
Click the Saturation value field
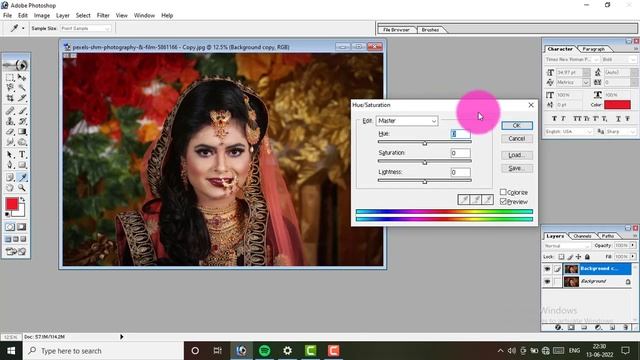coord(460,153)
